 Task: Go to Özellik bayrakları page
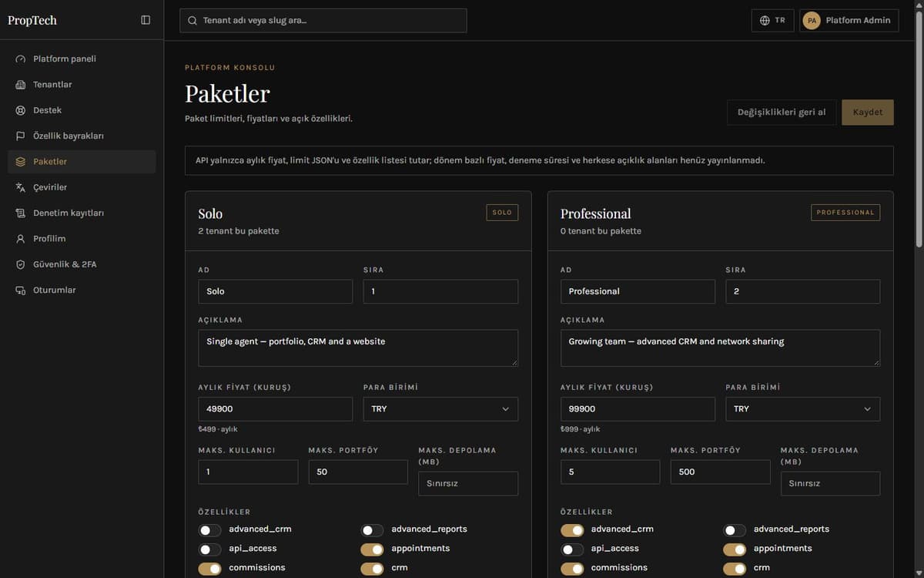click(x=82, y=136)
